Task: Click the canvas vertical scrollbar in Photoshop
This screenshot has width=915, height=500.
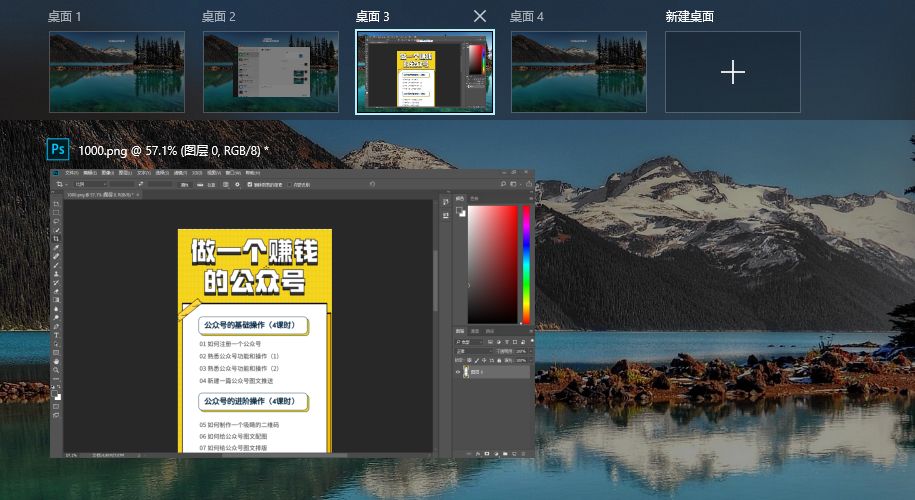Action: point(436,281)
